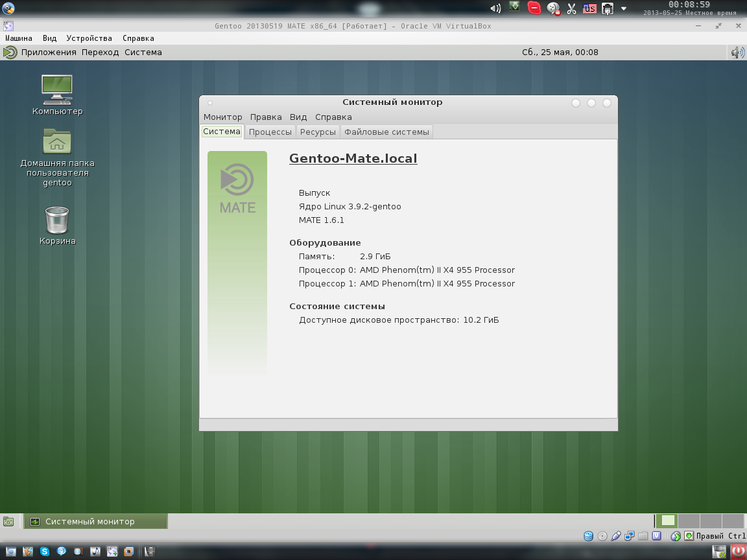Open Правка menu in System Monitor
This screenshot has width=747, height=560.
(266, 117)
